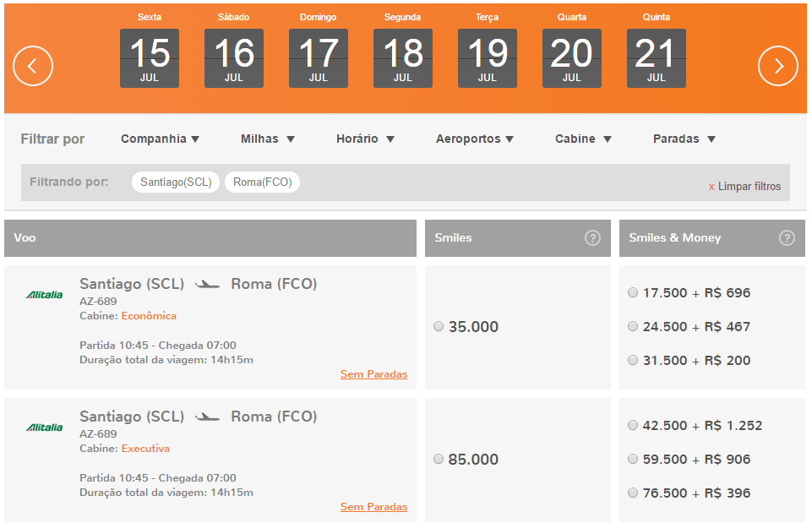Expand the Aeroportos filter dropdown
The height and width of the screenshot is (523, 812).
(474, 139)
